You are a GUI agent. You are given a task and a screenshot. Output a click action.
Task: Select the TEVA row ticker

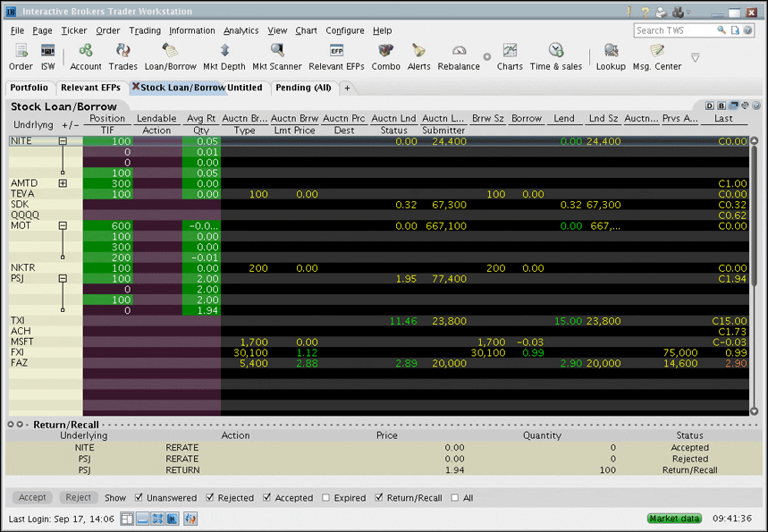coord(22,194)
